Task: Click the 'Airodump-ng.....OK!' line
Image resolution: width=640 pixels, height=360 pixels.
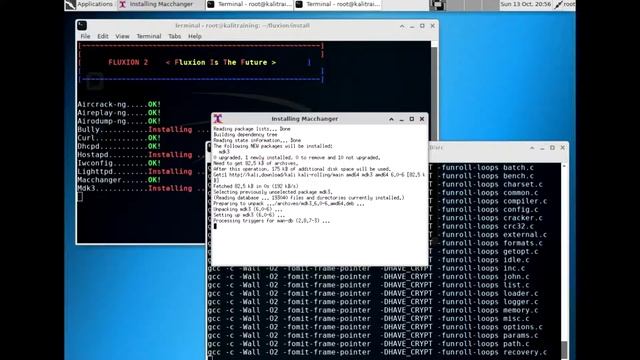Action: click(x=119, y=121)
